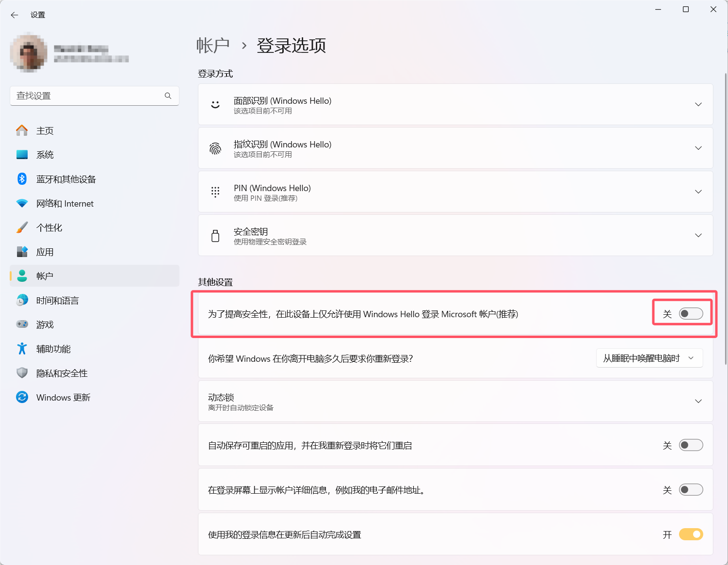Click the face recognition smiley icon
728x565 pixels.
(215, 104)
